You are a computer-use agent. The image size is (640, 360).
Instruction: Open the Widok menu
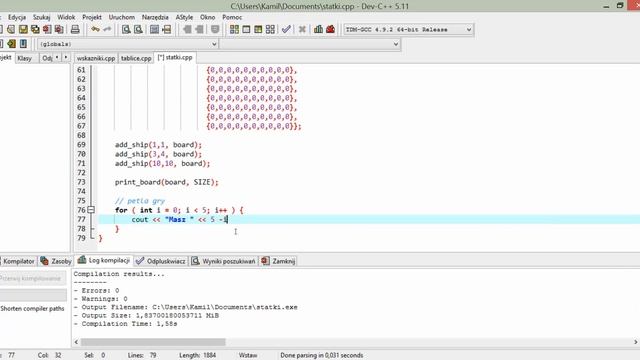pos(66,17)
